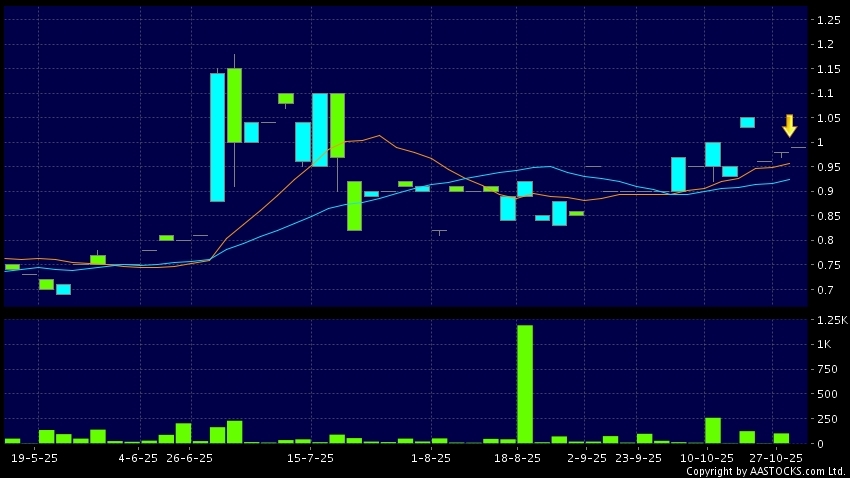Click the yellow down arrow marker

click(789, 126)
